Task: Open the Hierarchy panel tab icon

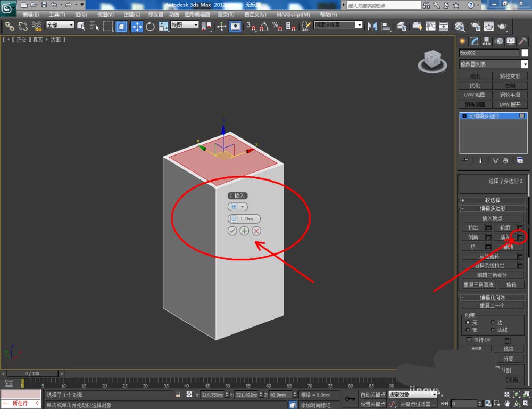Action: tap(486, 41)
